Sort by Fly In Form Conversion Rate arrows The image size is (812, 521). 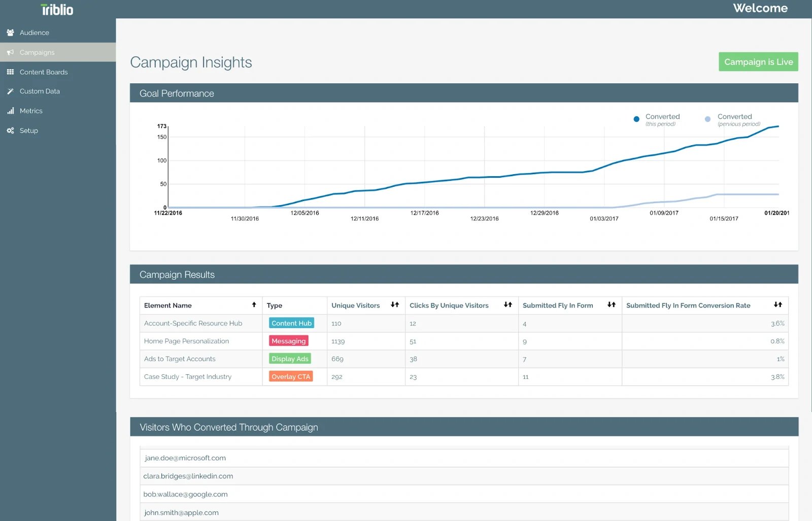tap(778, 305)
